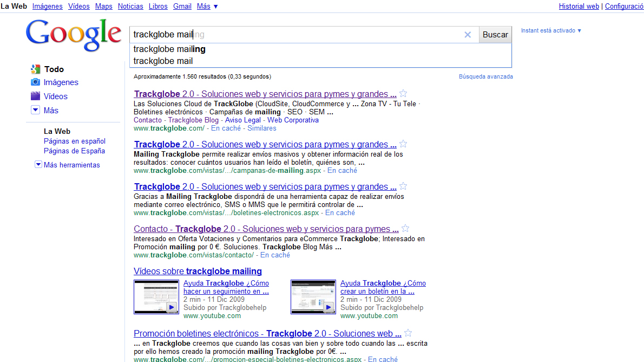Image resolution: width=644 pixels, height=362 pixels.
Task: Open the Vídeos sobre trackglobe mailing heading
Action: point(198,271)
